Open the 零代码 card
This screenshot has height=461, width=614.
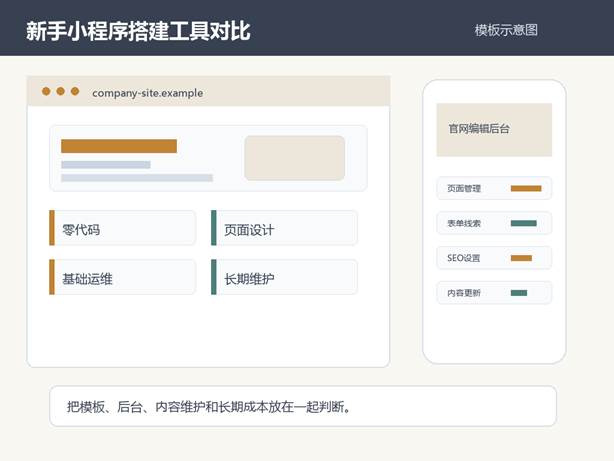pyautogui.click(x=123, y=228)
